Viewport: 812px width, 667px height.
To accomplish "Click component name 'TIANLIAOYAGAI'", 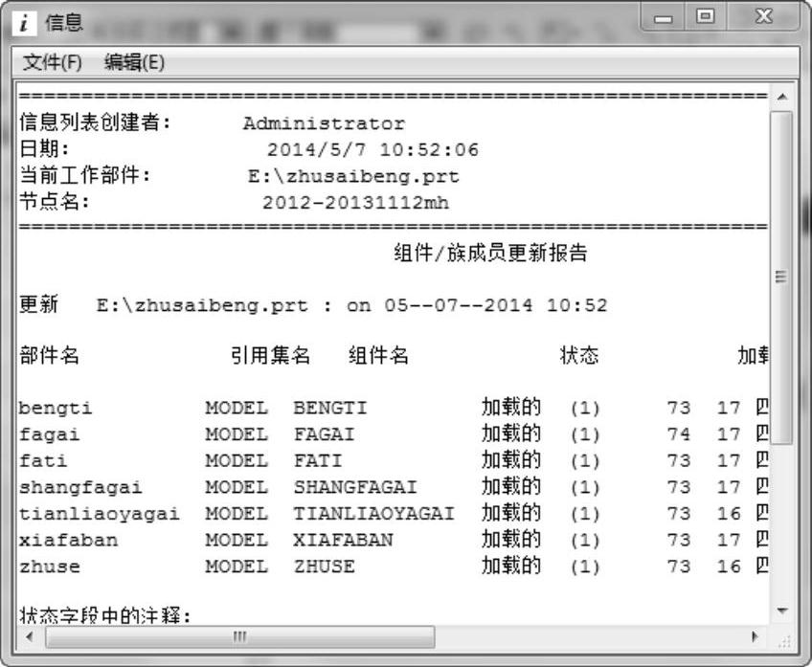I will [x=373, y=513].
